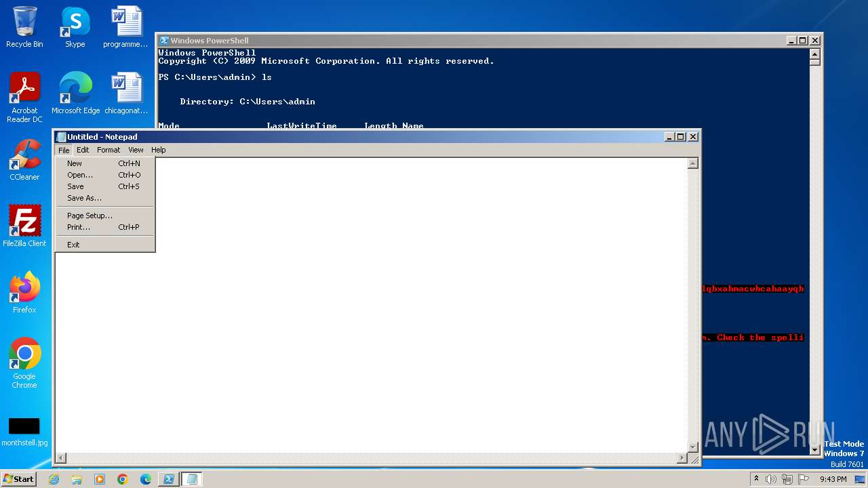Maximize the Notepad window
Viewport: 868px width, 488px height.
tap(681, 137)
